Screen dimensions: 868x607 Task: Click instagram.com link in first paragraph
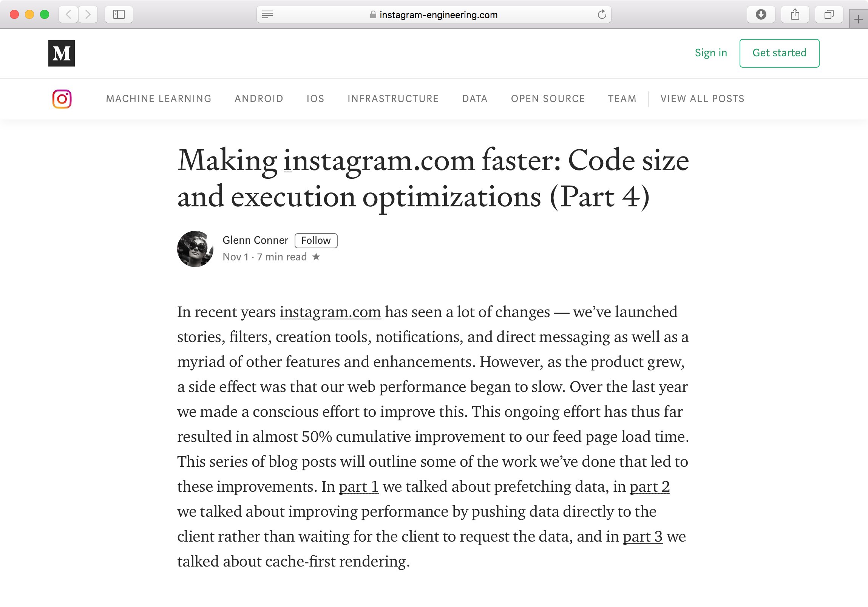[331, 312]
